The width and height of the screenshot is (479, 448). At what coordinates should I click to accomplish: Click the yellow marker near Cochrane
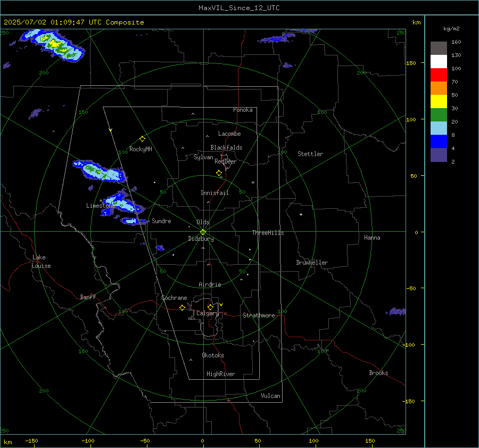click(x=182, y=307)
